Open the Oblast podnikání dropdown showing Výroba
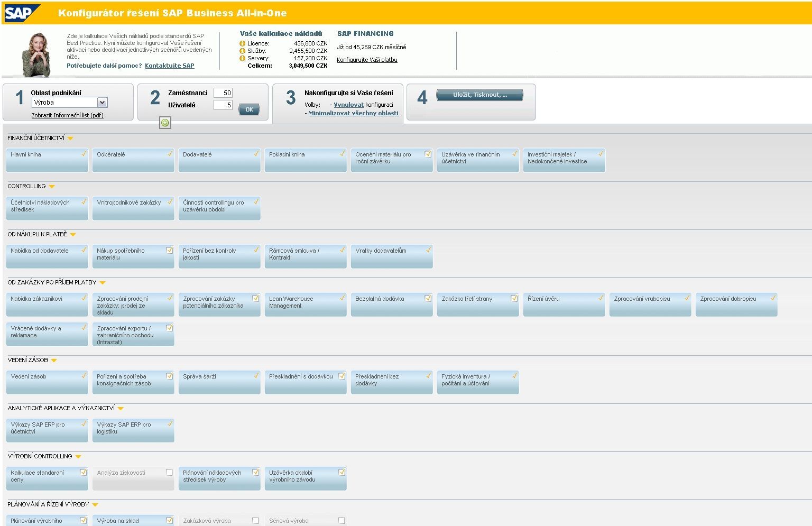Screen dimensions: 812x526 [x=69, y=103]
